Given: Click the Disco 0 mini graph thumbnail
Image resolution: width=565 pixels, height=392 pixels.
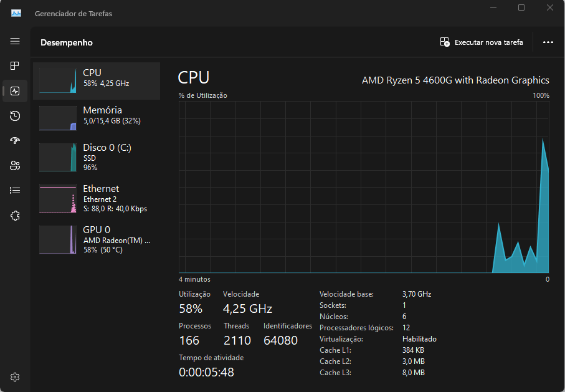Looking at the screenshot, I should click(58, 157).
